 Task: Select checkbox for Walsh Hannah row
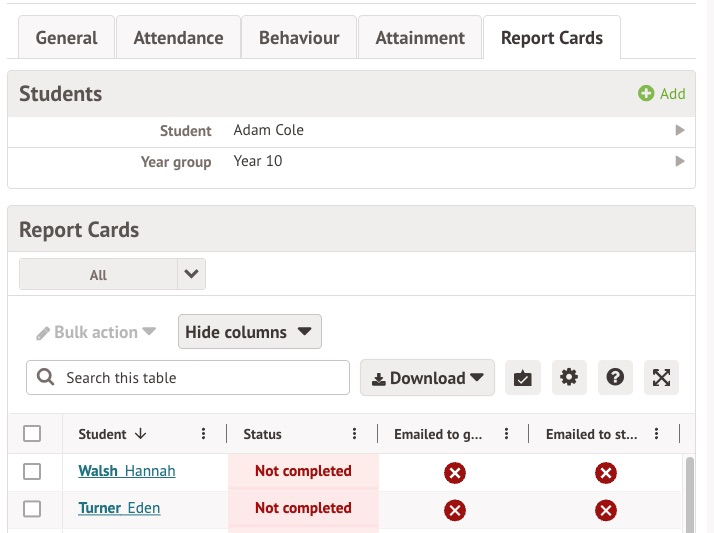(x=32, y=472)
